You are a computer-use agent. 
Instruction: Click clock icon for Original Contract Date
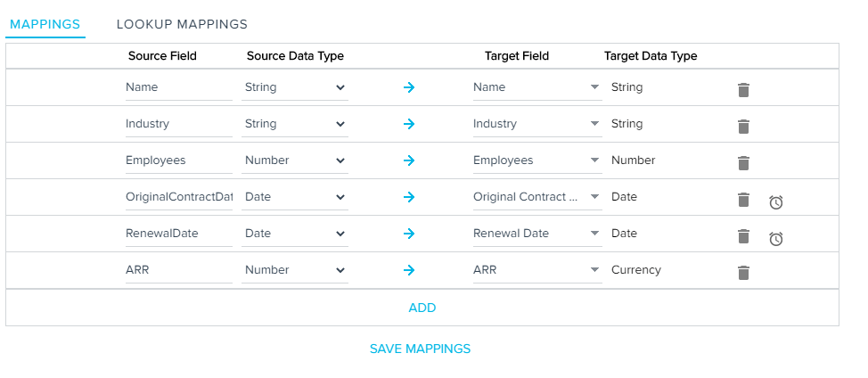[x=776, y=202]
